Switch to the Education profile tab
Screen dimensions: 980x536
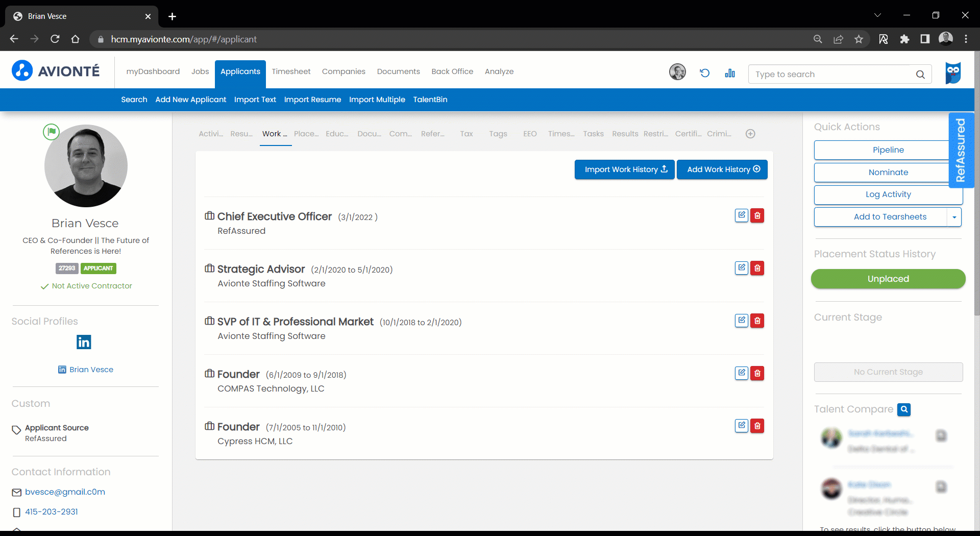click(337, 134)
